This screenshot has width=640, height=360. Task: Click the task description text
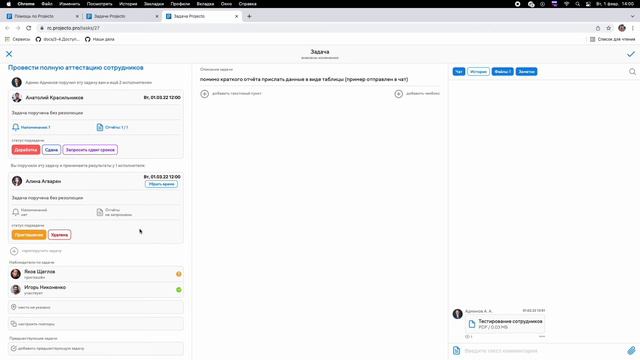[x=304, y=79]
